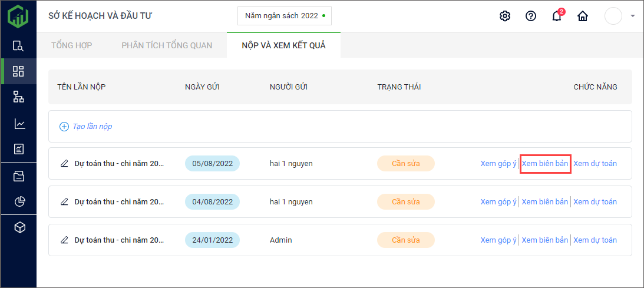The image size is (644, 288).
Task: Open the dashboard grid icon in sidebar
Action: (18, 71)
